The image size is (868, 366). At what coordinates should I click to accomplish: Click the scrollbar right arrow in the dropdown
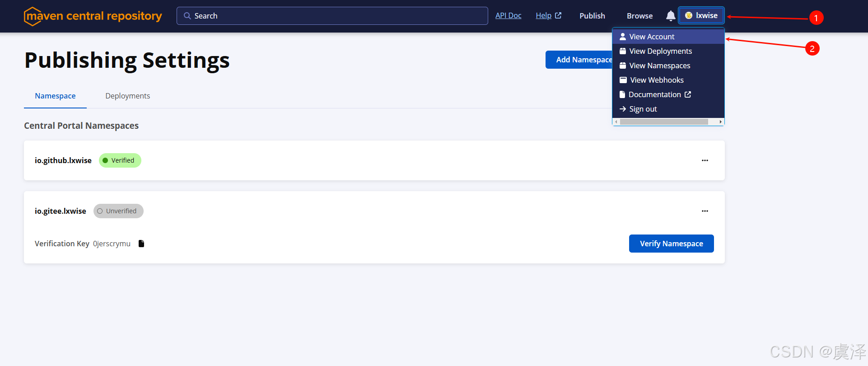coord(720,122)
